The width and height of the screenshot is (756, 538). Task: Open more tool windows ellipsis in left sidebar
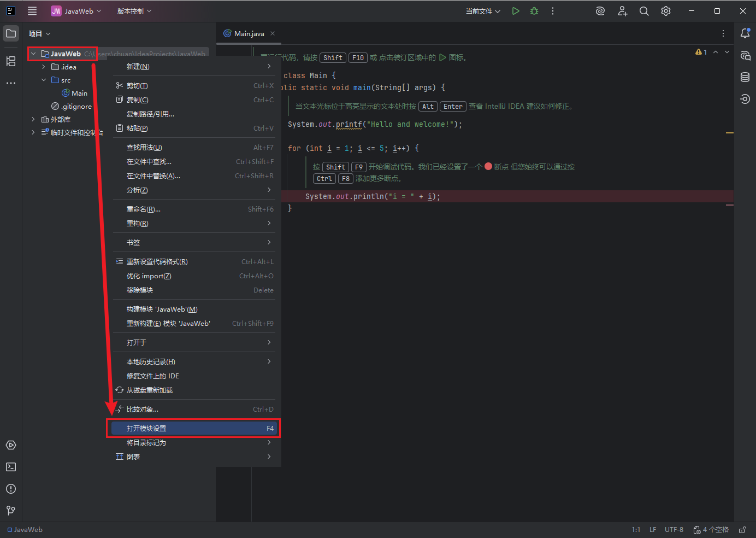coord(11,83)
